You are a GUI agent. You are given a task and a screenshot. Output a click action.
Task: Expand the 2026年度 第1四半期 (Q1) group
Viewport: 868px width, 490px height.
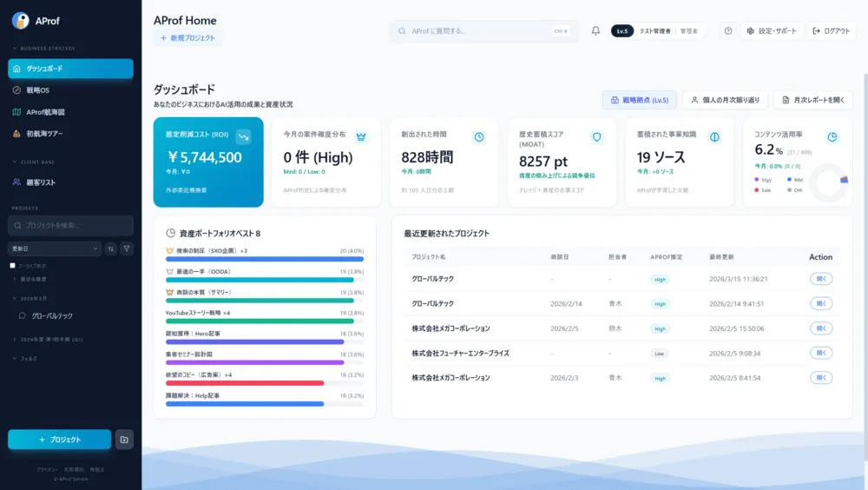tap(48, 339)
